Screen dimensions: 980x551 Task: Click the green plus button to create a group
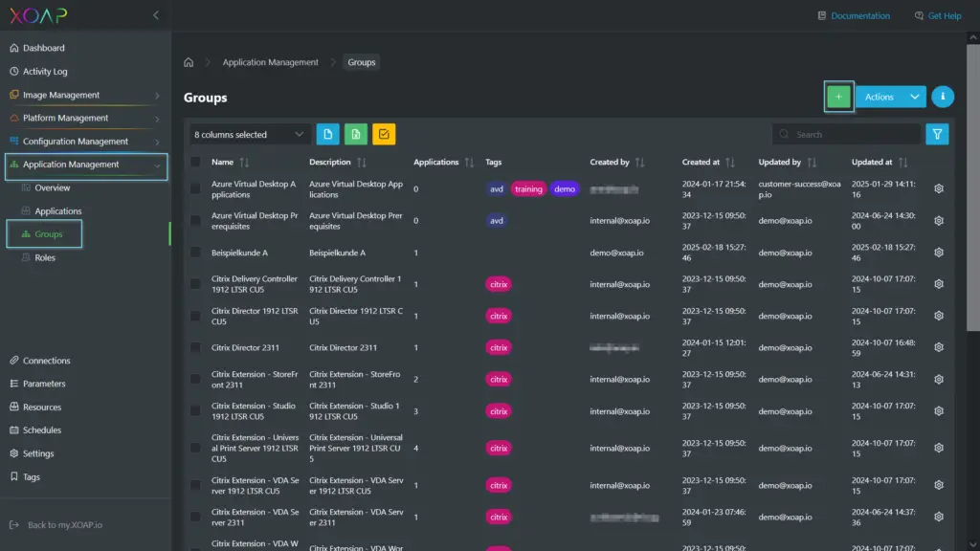(838, 96)
